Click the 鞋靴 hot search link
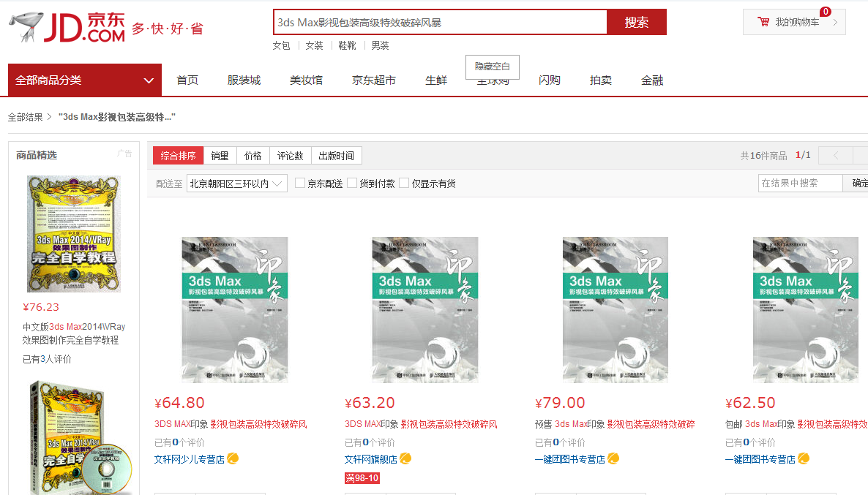The image size is (868, 495). [x=347, y=45]
